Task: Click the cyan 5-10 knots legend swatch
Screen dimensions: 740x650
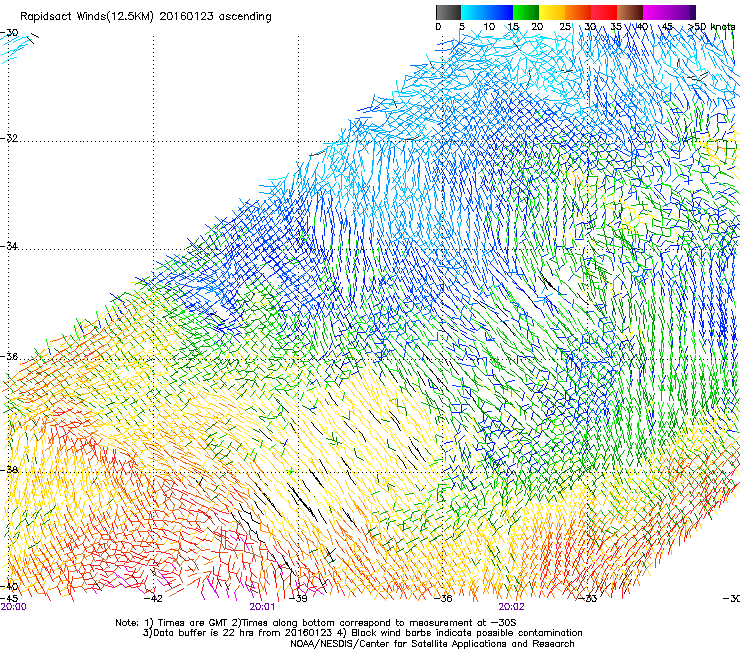Action: point(474,12)
